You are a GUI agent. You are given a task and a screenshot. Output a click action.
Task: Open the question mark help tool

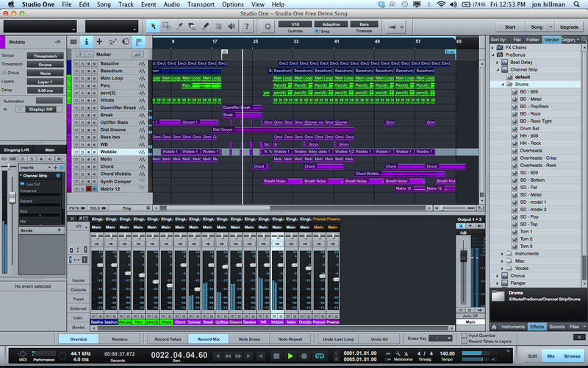(247, 26)
